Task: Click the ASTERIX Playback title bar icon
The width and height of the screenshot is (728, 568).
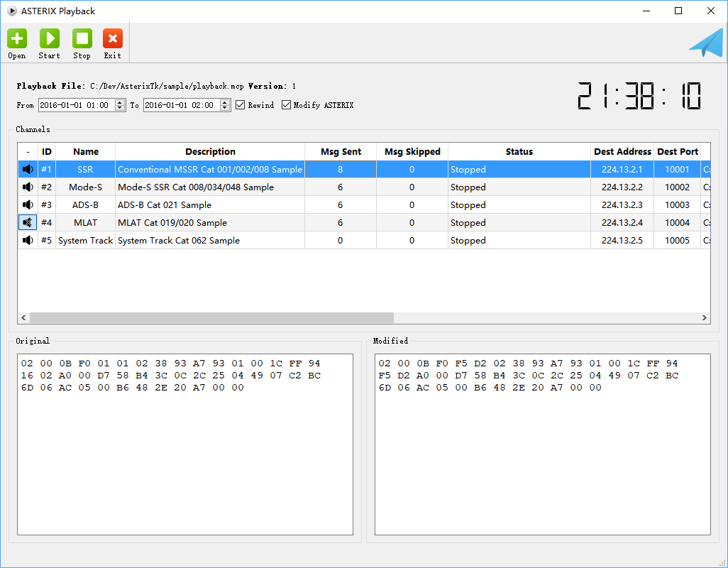Action: [x=11, y=11]
